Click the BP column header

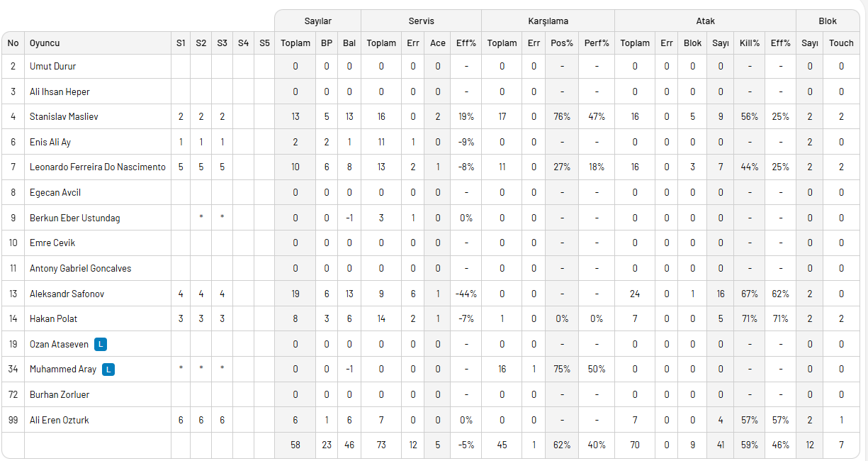(x=327, y=43)
